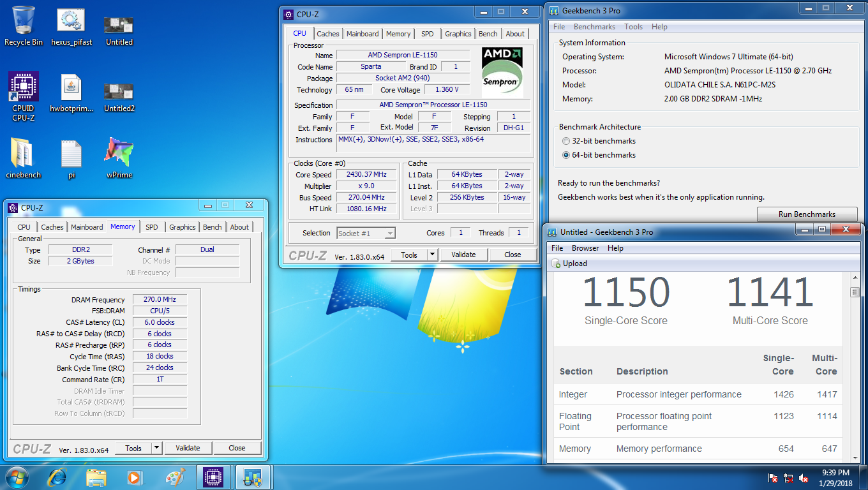The width and height of the screenshot is (868, 490).
Task: Open the hexus_pifast desktop icon
Action: click(x=71, y=26)
